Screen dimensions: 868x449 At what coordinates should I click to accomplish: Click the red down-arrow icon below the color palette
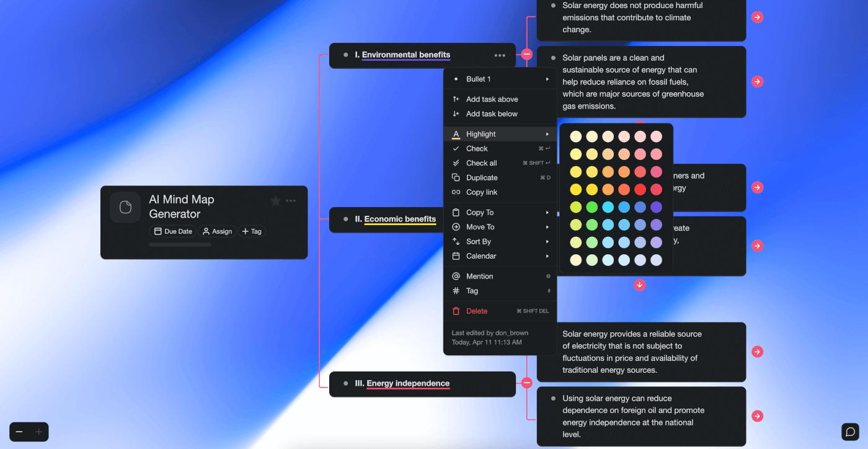pos(639,285)
